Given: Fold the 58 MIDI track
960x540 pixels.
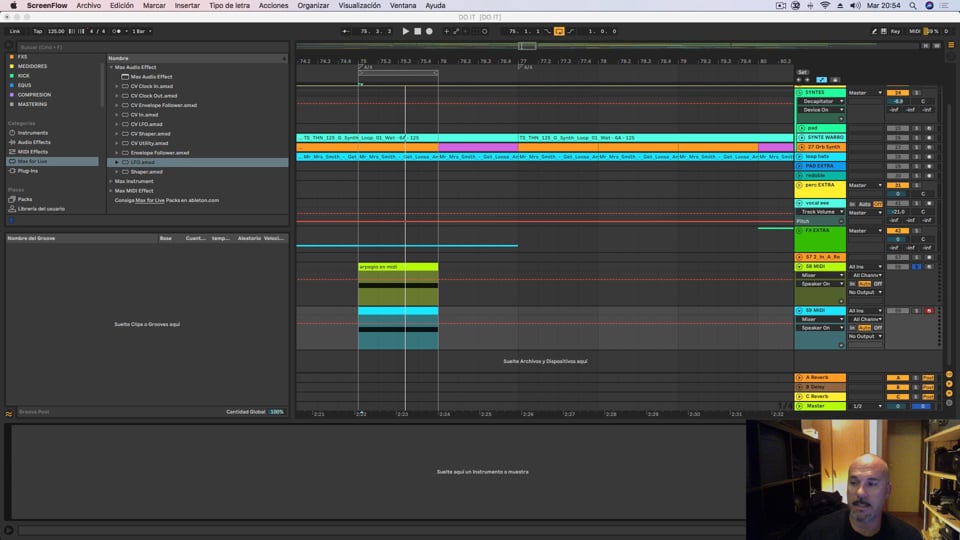Looking at the screenshot, I should tap(799, 267).
